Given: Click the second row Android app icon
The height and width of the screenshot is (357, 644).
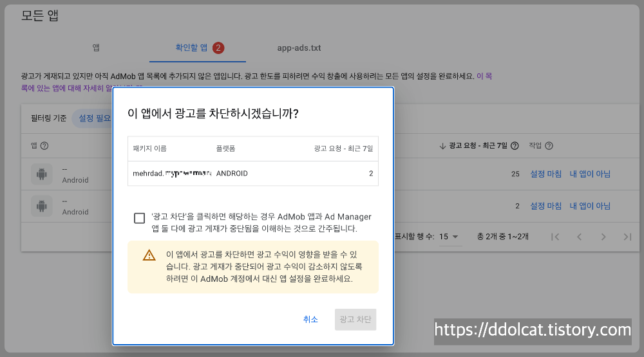Looking at the screenshot, I should tap(41, 206).
